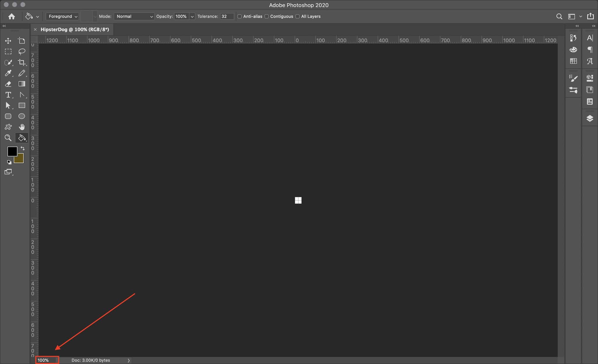The height and width of the screenshot is (364, 598).
Task: Open the black foreground color swatch
Action: tap(12, 151)
